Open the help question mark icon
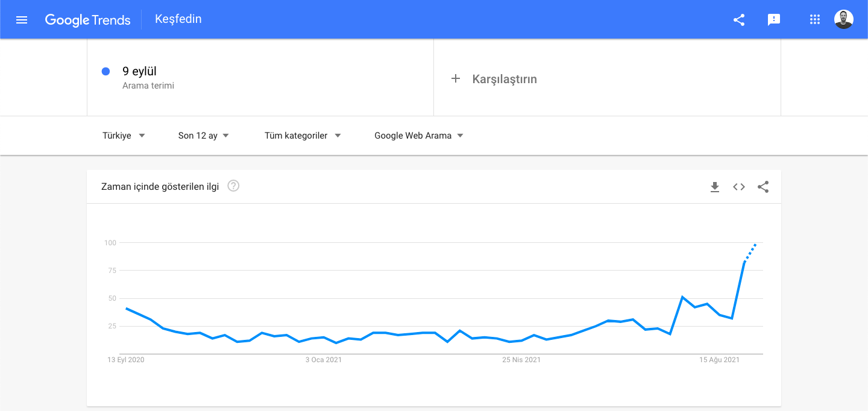The height and width of the screenshot is (411, 868). (x=233, y=186)
